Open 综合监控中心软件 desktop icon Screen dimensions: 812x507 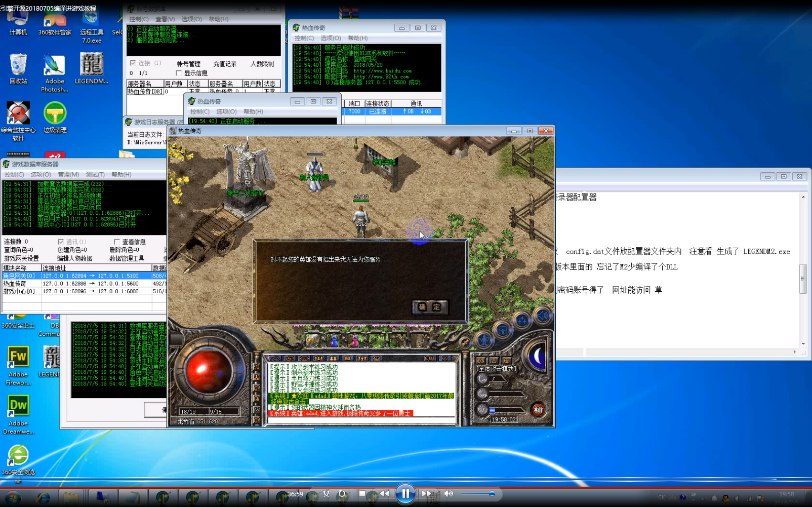click(x=18, y=122)
